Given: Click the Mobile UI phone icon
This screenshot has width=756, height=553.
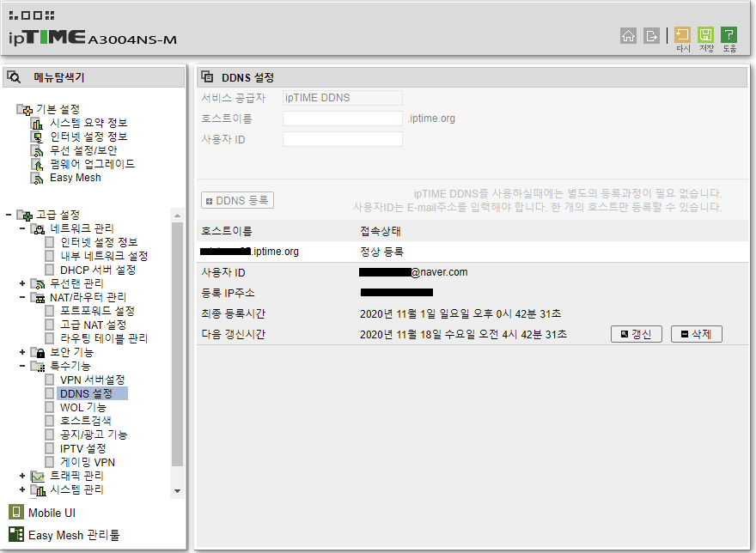Looking at the screenshot, I should [x=16, y=512].
